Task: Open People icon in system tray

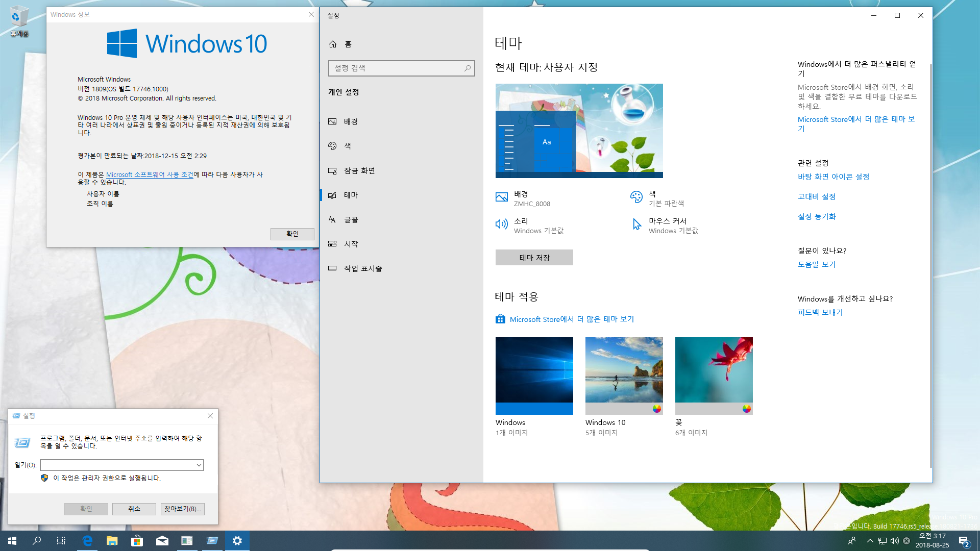Action: tap(852, 541)
